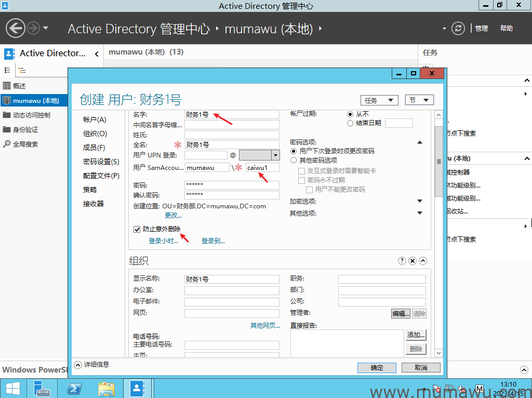Collapse the 密码选项 section

[420, 142]
